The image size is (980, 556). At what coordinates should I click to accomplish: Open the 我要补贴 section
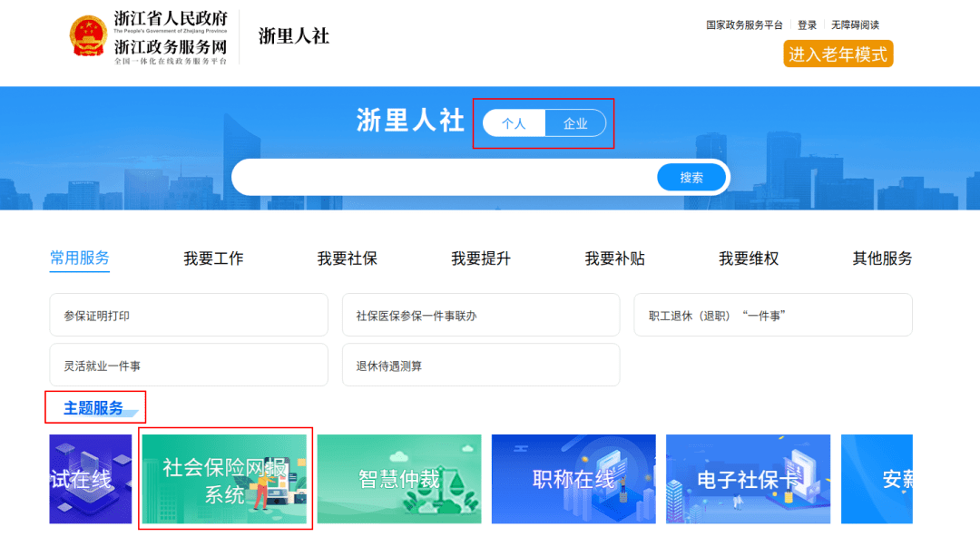point(612,258)
